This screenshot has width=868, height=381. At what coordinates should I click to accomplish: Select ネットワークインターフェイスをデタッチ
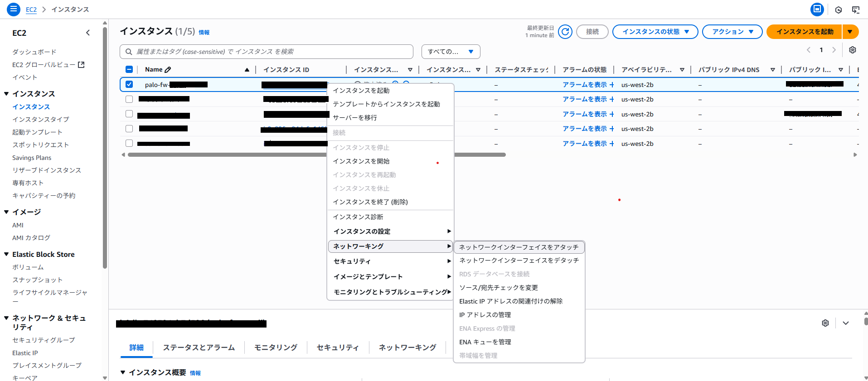point(519,260)
